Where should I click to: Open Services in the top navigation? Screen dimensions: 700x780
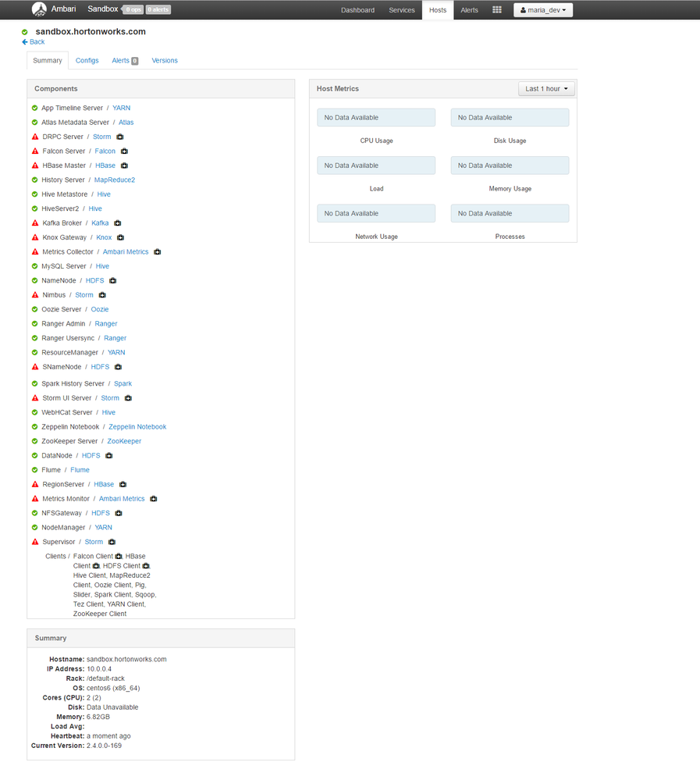(402, 10)
